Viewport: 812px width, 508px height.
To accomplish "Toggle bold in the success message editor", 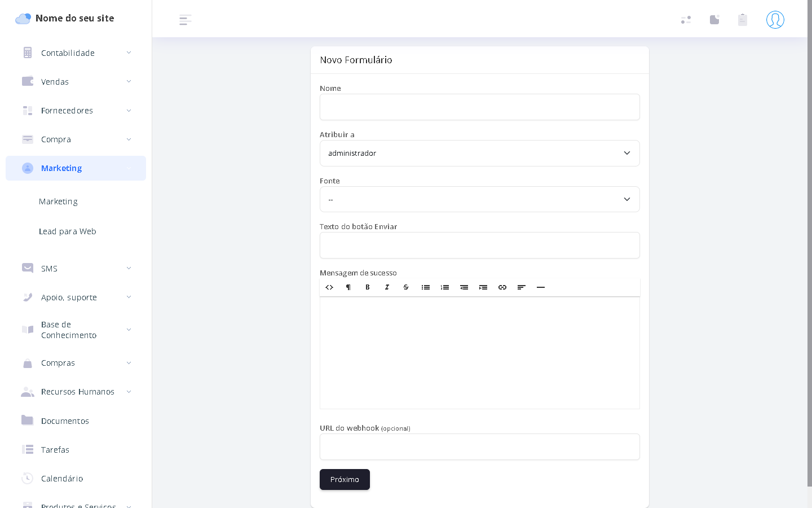I will click(368, 287).
